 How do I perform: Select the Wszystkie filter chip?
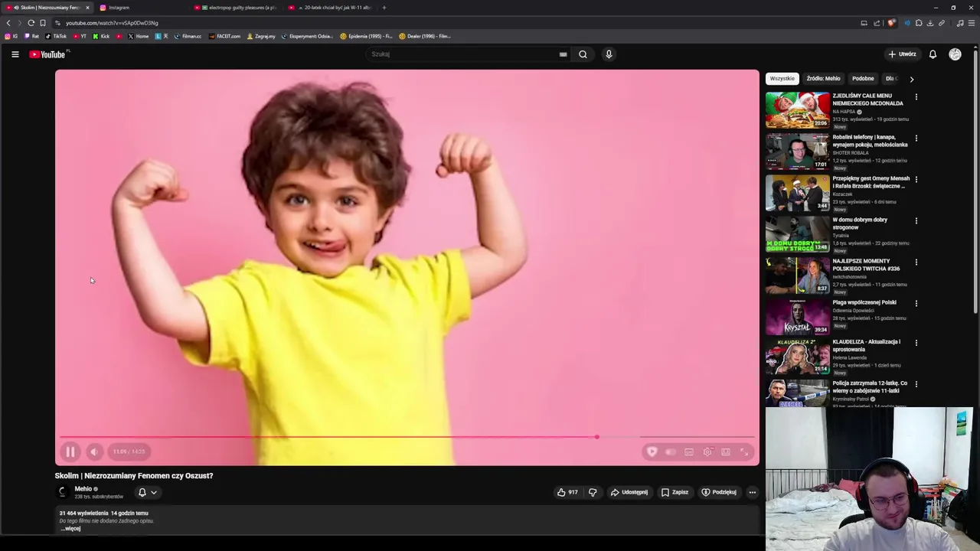tap(782, 79)
